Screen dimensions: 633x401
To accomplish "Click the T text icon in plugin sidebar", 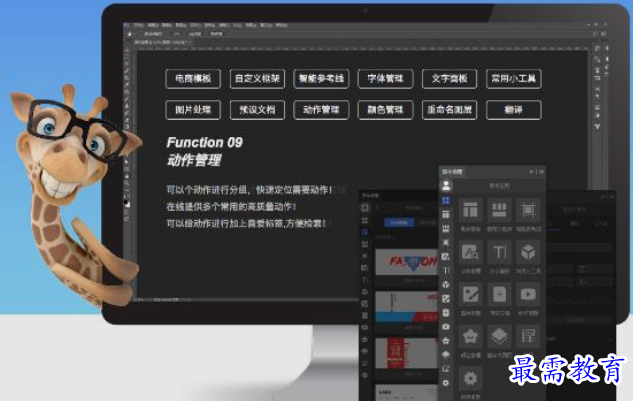I will (446, 270).
